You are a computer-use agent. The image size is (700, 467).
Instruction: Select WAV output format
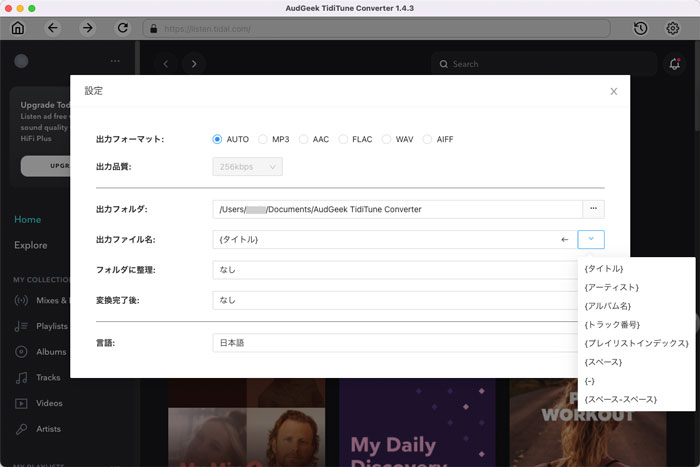(386, 139)
